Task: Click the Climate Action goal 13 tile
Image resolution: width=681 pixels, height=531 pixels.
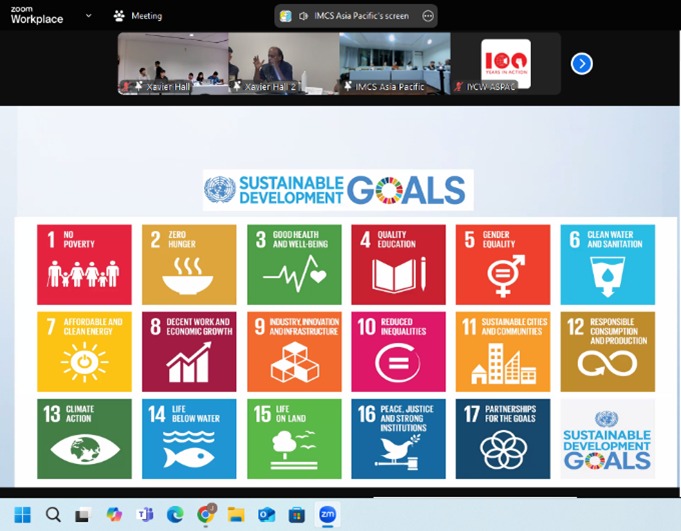Action: pos(84,439)
